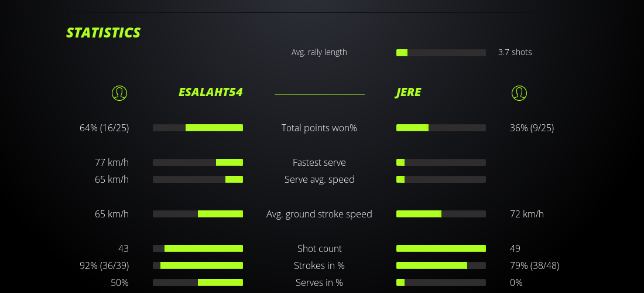Click JERE's 72 km/h ground stroke value
The image size is (644, 293).
click(x=526, y=214)
